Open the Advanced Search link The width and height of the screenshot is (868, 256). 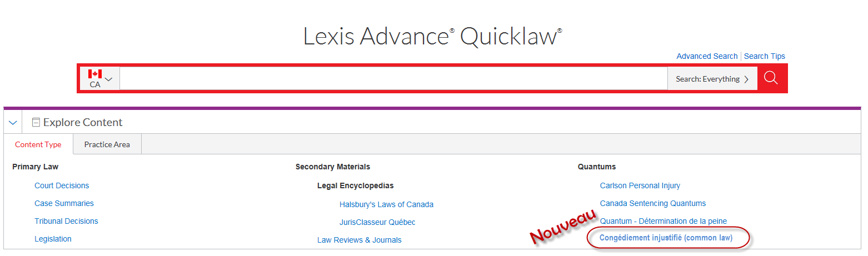click(707, 56)
